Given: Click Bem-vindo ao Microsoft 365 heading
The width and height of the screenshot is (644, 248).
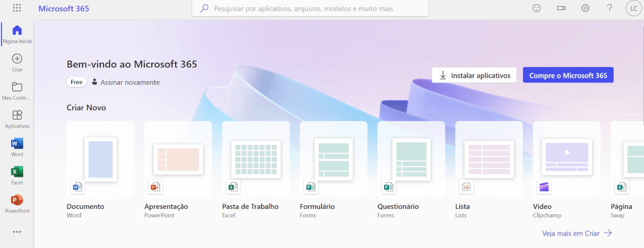Looking at the screenshot, I should pyautogui.click(x=132, y=64).
